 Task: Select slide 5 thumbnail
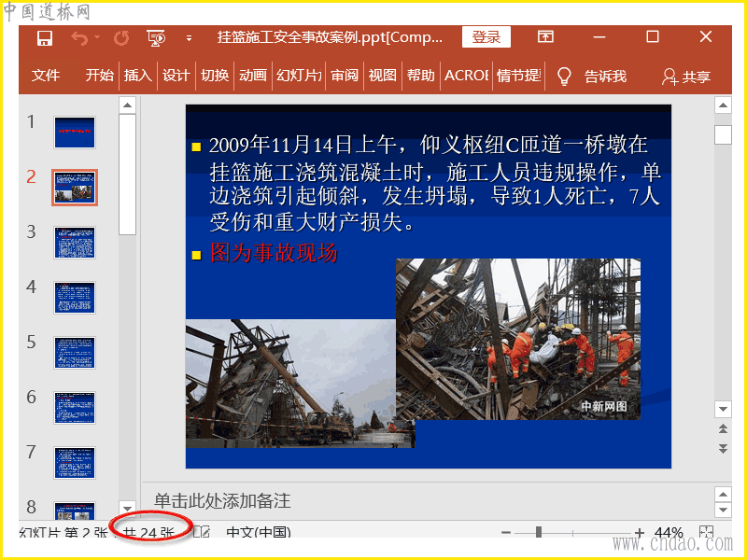pyautogui.click(x=75, y=353)
